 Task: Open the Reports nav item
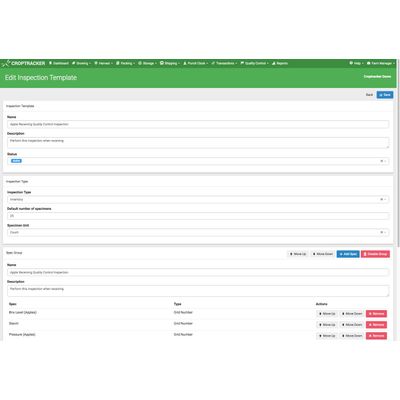280,63
